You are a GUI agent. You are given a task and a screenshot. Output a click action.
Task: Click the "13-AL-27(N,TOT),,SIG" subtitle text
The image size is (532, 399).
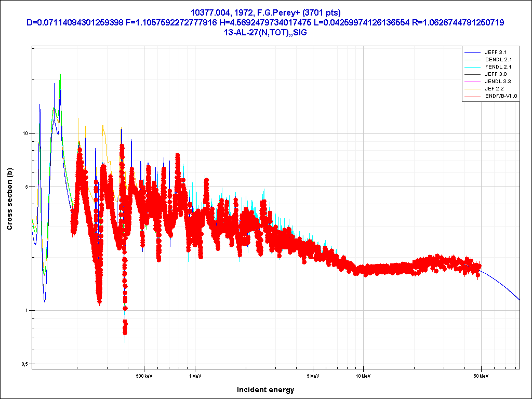tap(265, 33)
